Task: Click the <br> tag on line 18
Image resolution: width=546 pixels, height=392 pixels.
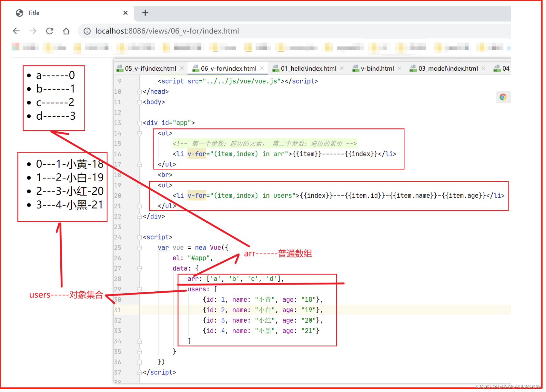Action: click(x=165, y=175)
